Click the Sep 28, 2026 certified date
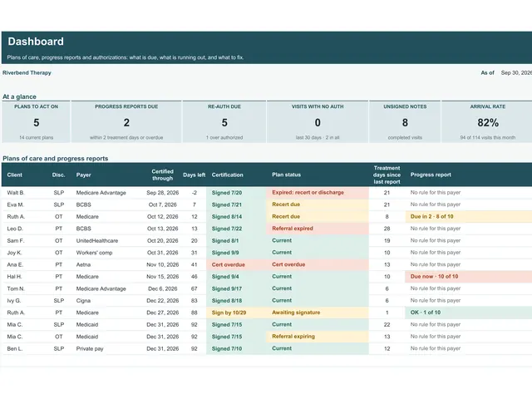This screenshot has width=532, height=399. [163, 193]
